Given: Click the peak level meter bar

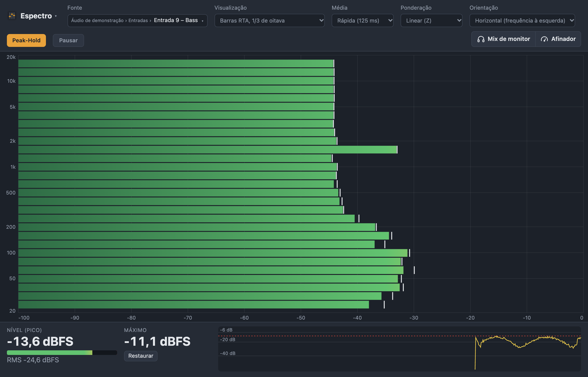Looking at the screenshot, I should pos(62,353).
